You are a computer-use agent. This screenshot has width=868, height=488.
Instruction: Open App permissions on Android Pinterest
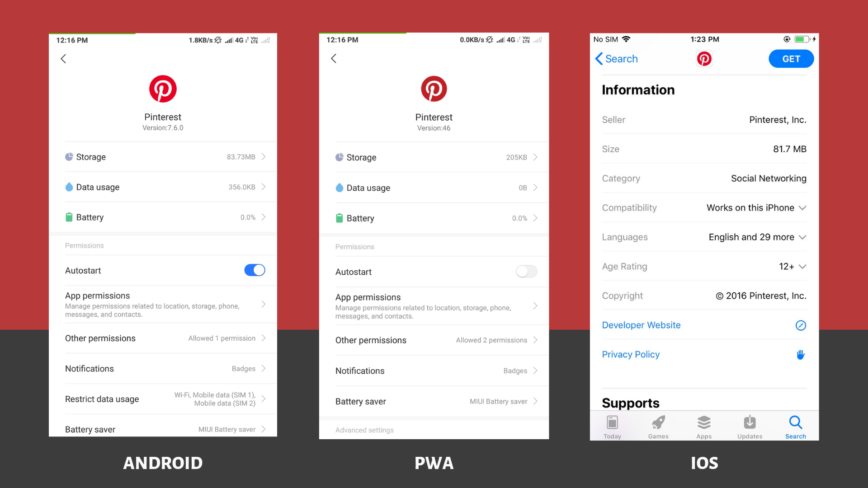pos(161,305)
